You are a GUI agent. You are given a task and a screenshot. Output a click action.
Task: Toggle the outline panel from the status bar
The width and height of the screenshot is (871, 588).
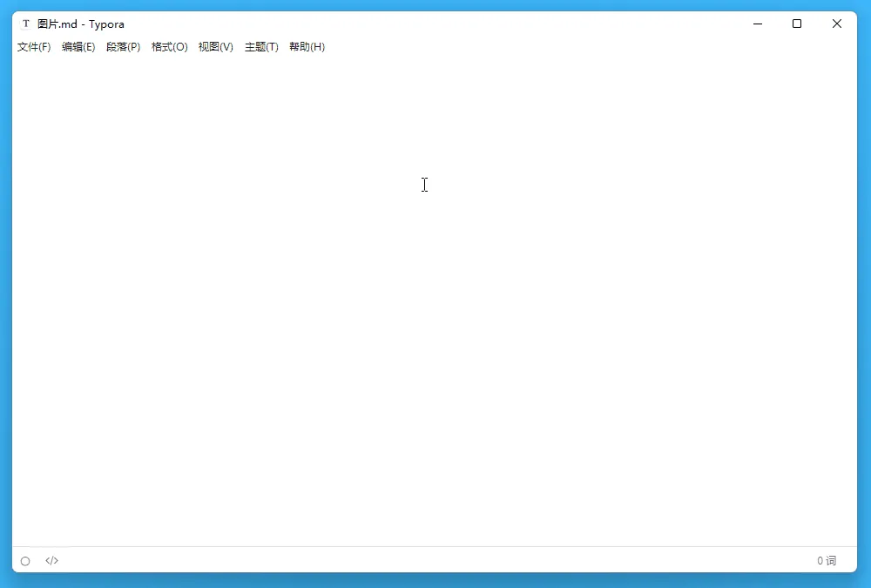tap(25, 561)
